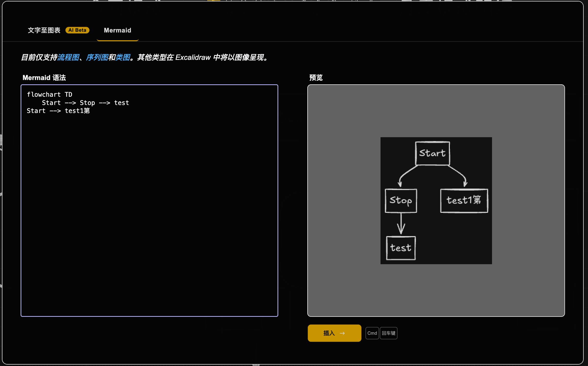Click the Mermaid 语法 heading label

coord(44,78)
